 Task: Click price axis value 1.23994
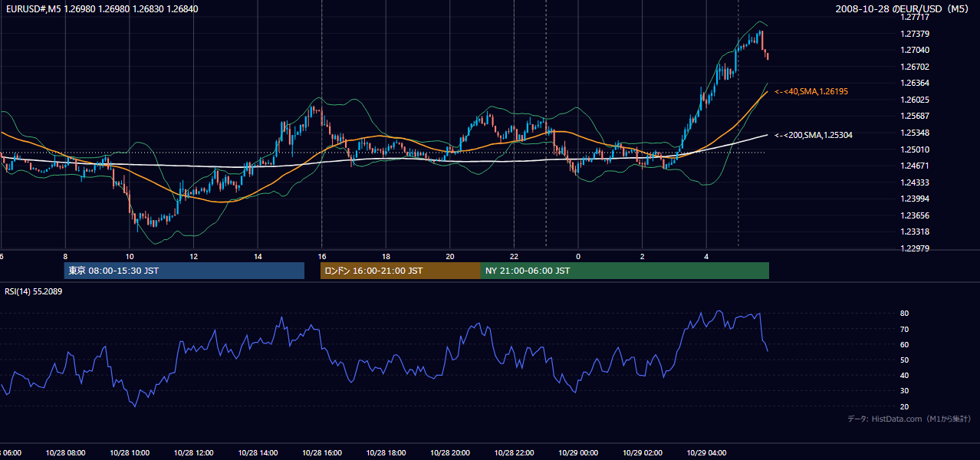[914, 199]
